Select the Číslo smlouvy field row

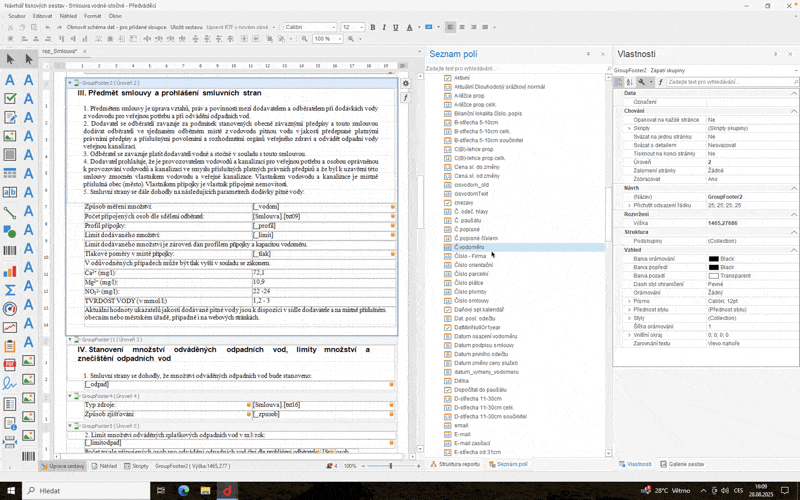(x=523, y=301)
